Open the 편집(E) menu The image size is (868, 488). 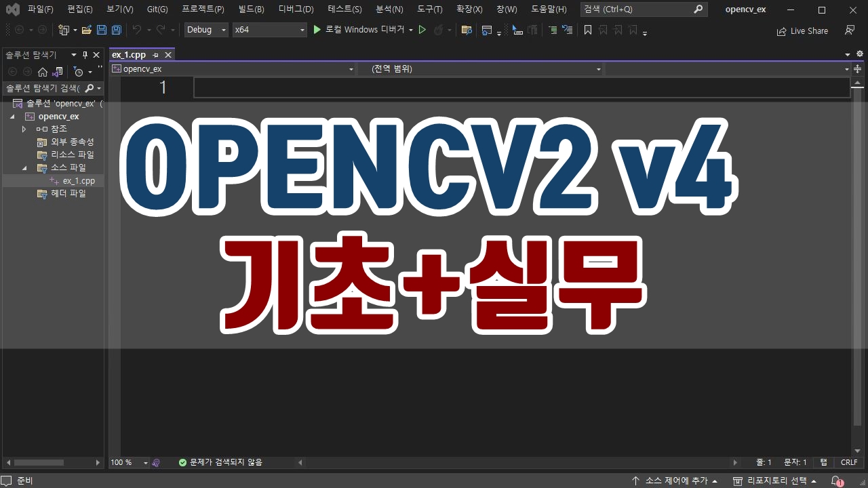[x=80, y=9]
